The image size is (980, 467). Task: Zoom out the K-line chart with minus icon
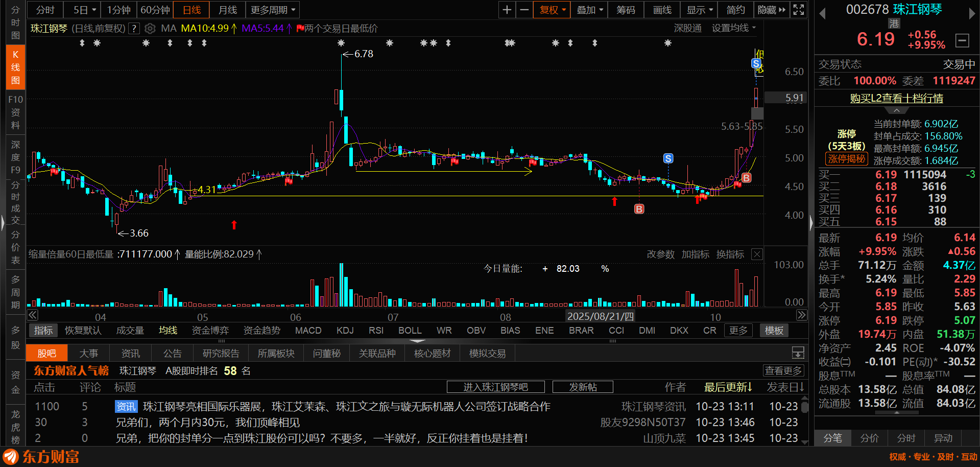click(524, 10)
